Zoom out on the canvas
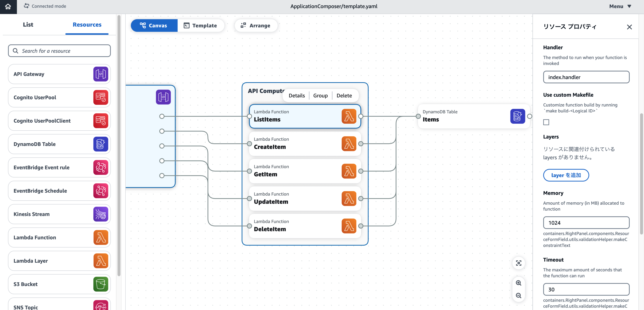The image size is (644, 310). pos(518,296)
